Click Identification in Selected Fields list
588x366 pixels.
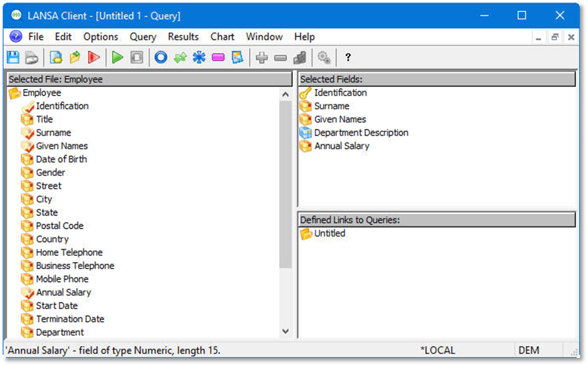point(340,93)
